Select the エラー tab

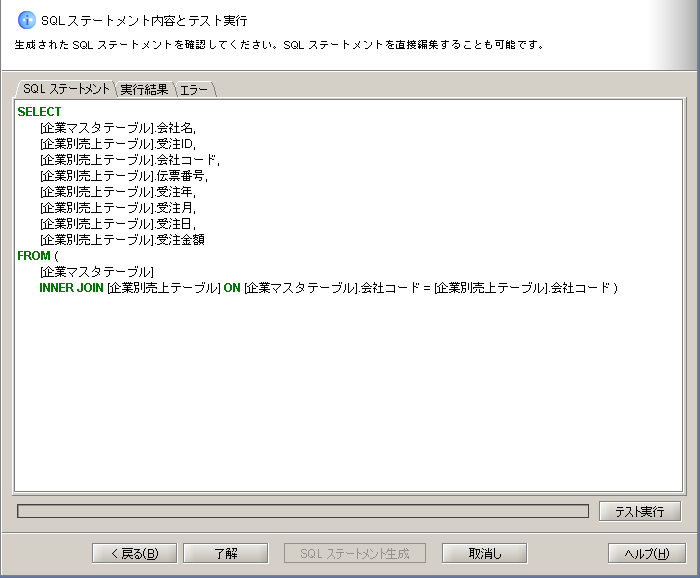click(x=195, y=89)
